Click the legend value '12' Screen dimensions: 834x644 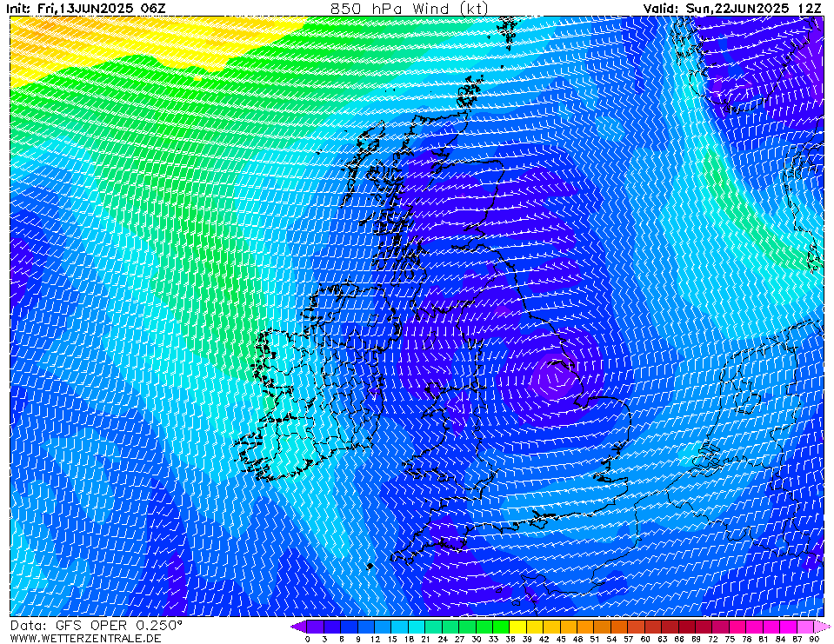pos(375,639)
